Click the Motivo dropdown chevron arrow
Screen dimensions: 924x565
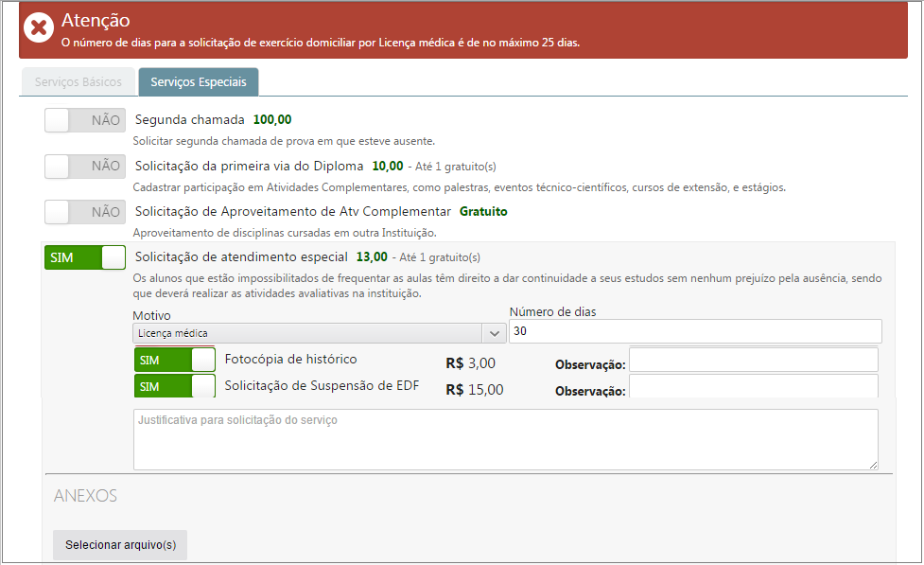(x=494, y=333)
